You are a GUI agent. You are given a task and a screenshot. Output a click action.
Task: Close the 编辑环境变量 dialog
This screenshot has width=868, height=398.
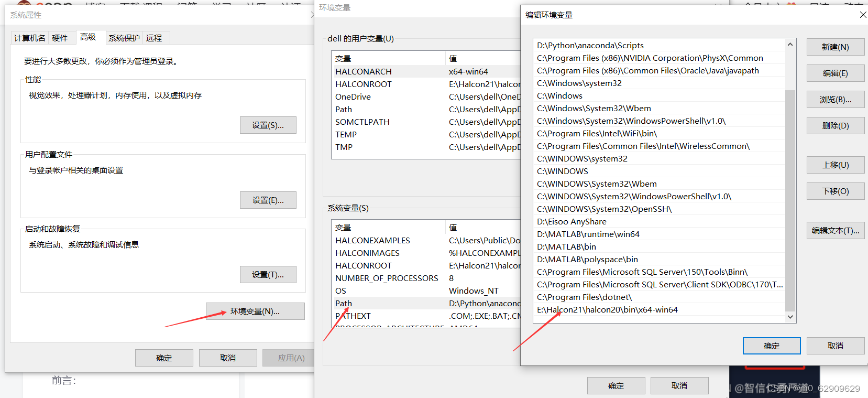tap(863, 15)
